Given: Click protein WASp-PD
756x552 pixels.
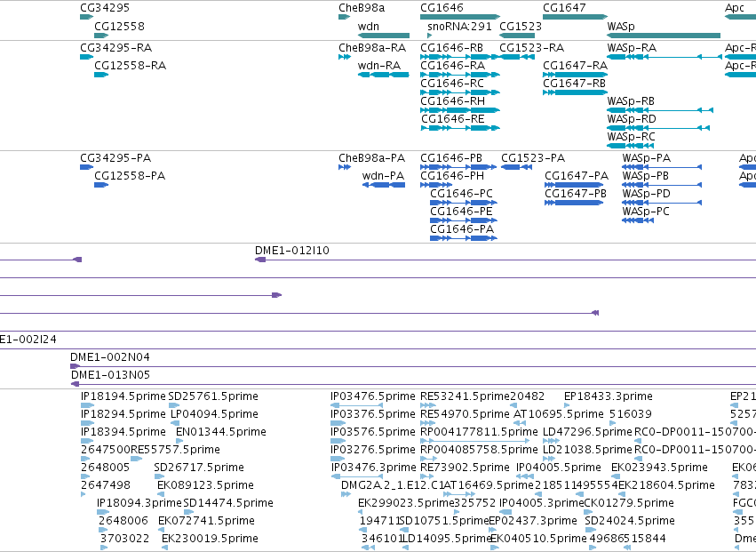Looking at the screenshot, I should pos(662,203).
